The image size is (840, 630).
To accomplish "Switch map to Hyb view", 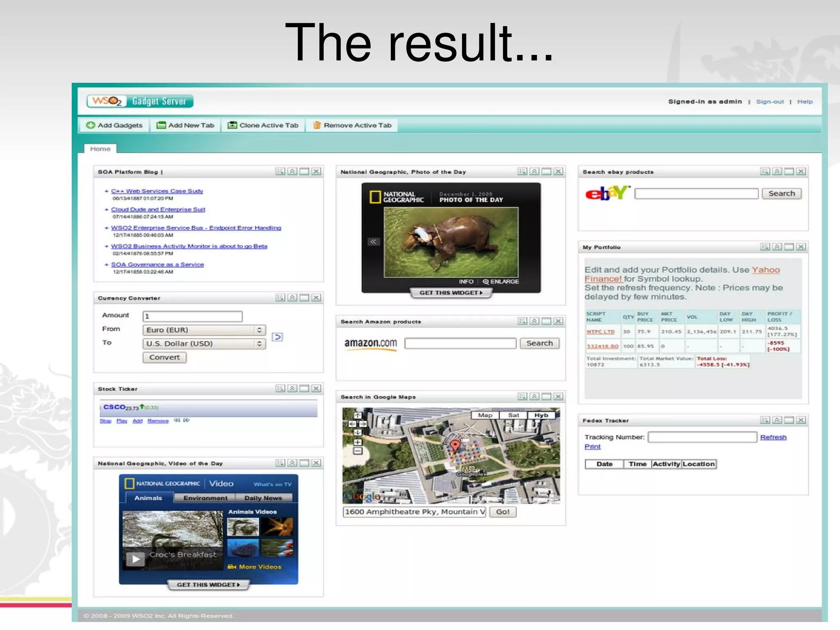I will tap(541, 415).
